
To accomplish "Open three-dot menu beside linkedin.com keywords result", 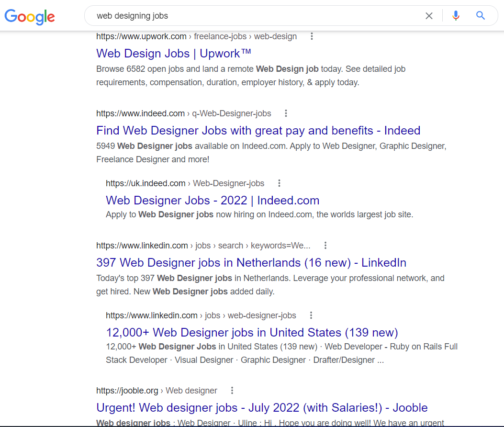I will pos(325,245).
